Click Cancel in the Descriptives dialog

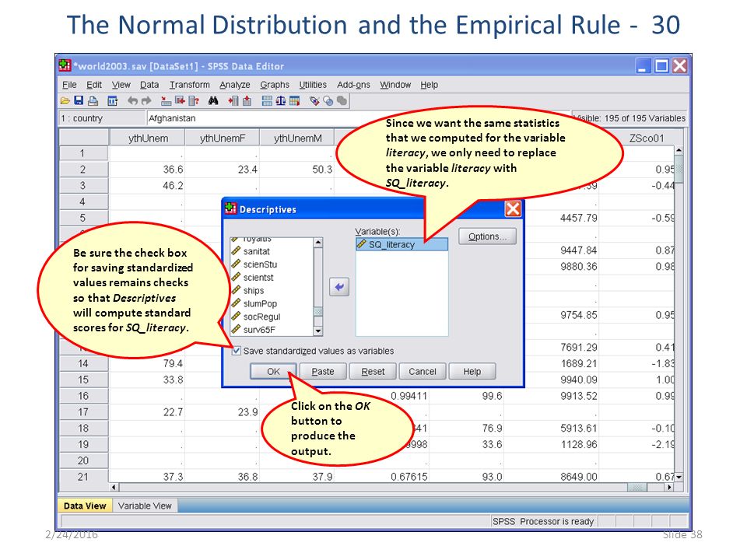[423, 372]
